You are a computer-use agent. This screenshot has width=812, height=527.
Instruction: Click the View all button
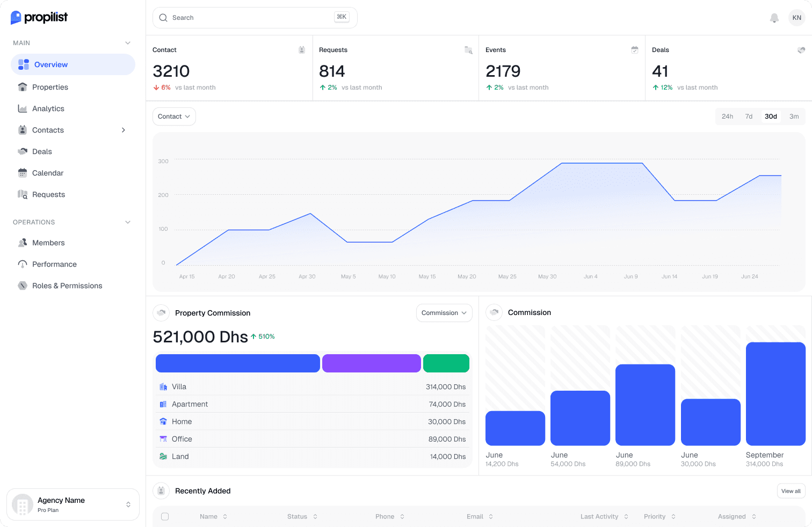pos(791,491)
